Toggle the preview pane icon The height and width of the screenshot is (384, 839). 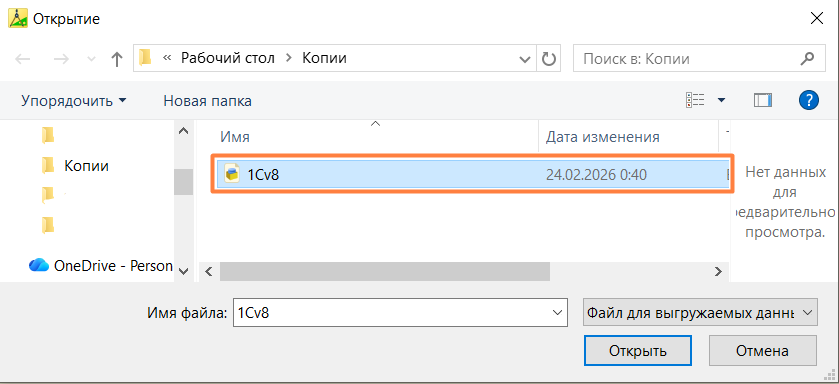click(x=763, y=100)
